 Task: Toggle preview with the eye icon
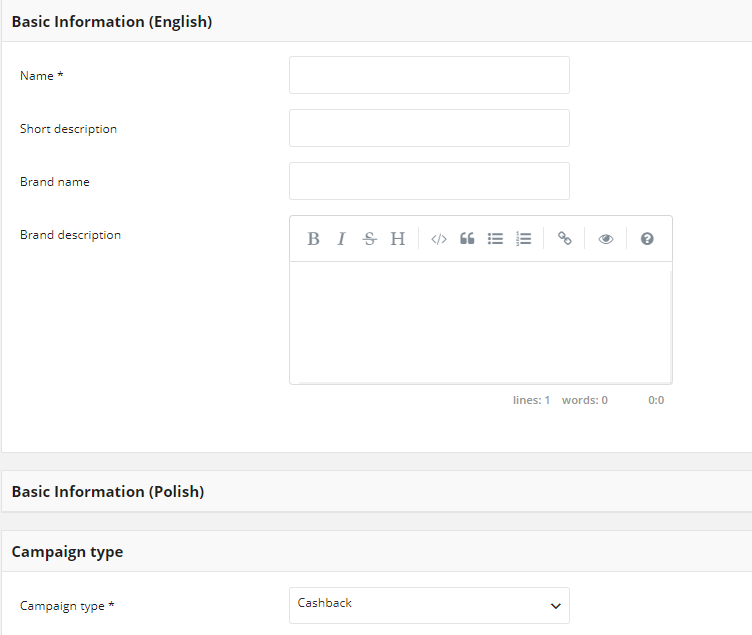tap(606, 238)
